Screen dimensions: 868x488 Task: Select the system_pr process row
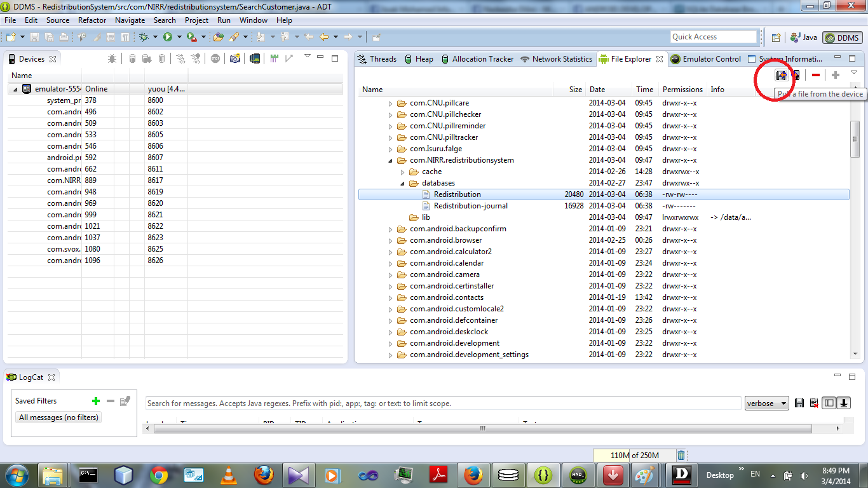[x=176, y=100]
